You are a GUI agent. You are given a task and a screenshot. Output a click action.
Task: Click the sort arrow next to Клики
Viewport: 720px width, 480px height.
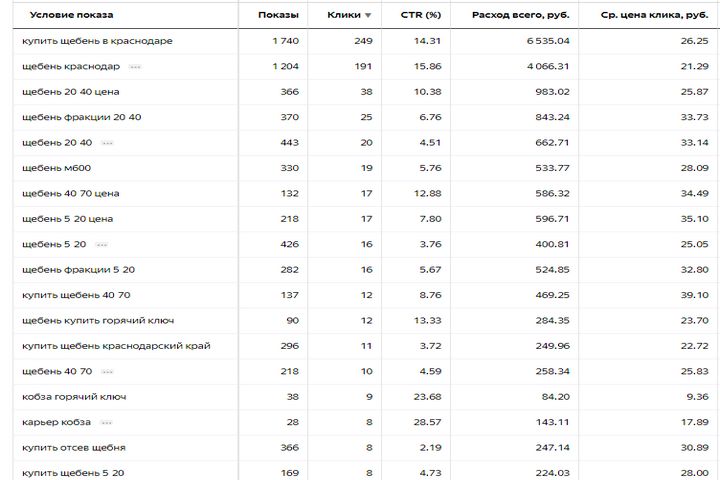point(368,16)
